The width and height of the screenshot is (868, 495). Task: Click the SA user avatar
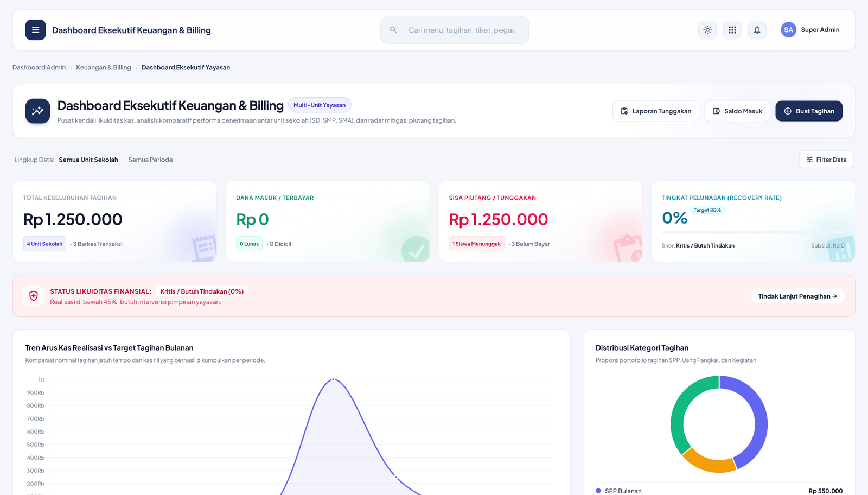[x=788, y=30]
